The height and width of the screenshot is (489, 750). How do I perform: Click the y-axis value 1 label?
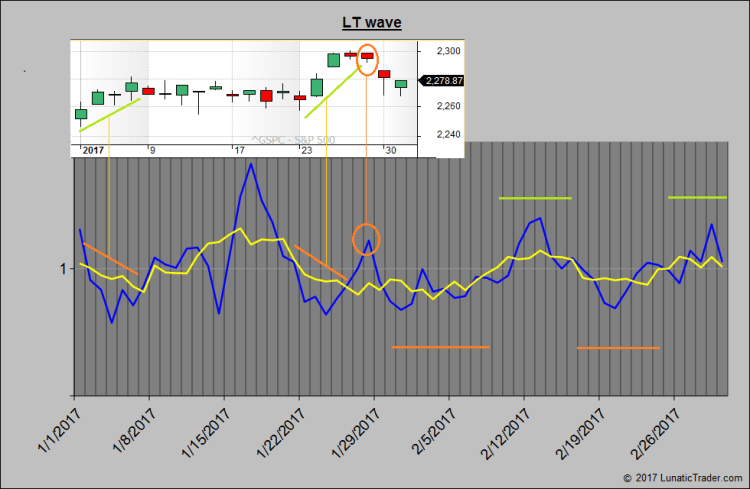click(62, 269)
